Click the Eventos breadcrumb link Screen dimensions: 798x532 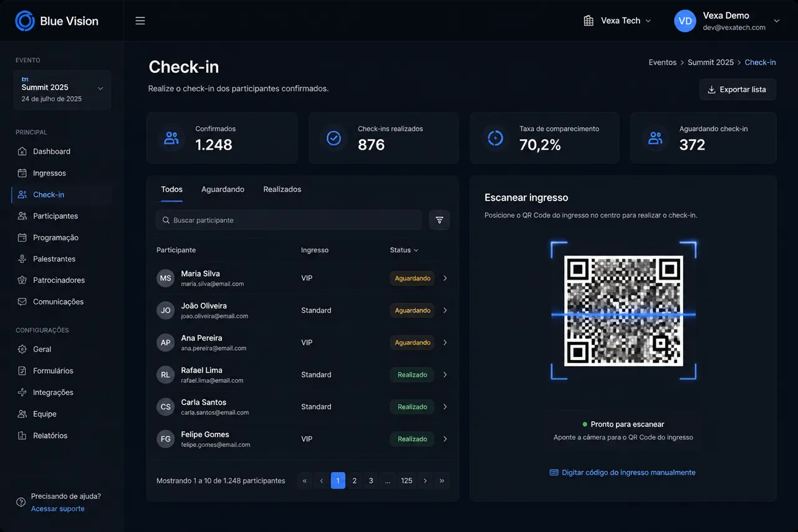[x=663, y=62]
